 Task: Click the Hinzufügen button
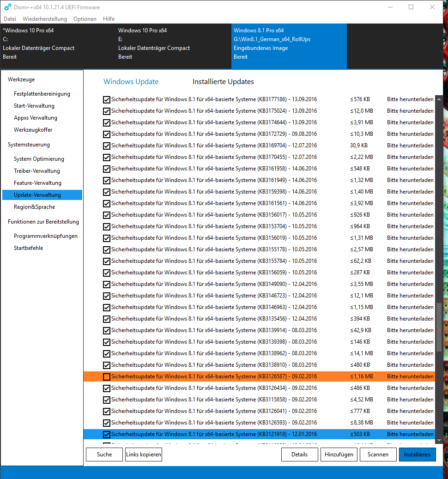[x=339, y=454]
